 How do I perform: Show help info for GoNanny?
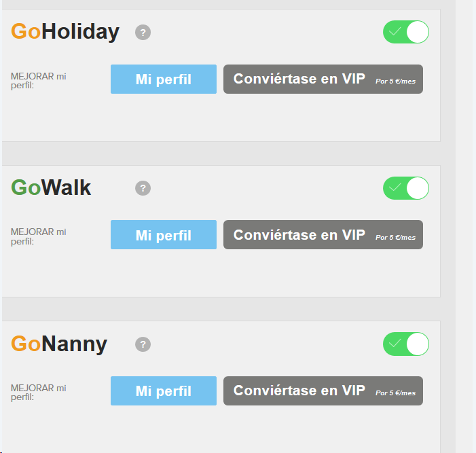pyautogui.click(x=143, y=344)
